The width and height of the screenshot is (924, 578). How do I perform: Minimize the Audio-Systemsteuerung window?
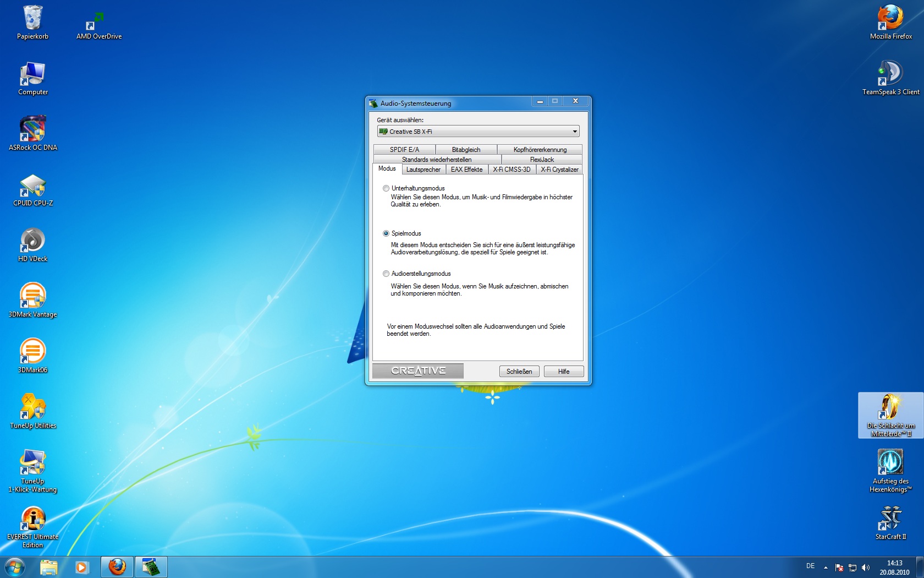(540, 101)
